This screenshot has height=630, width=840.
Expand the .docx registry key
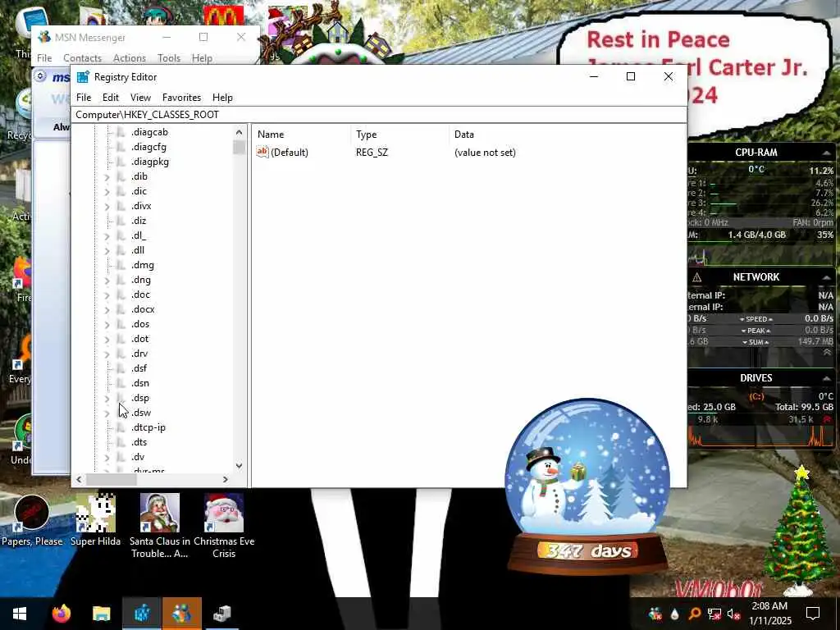coord(107,309)
